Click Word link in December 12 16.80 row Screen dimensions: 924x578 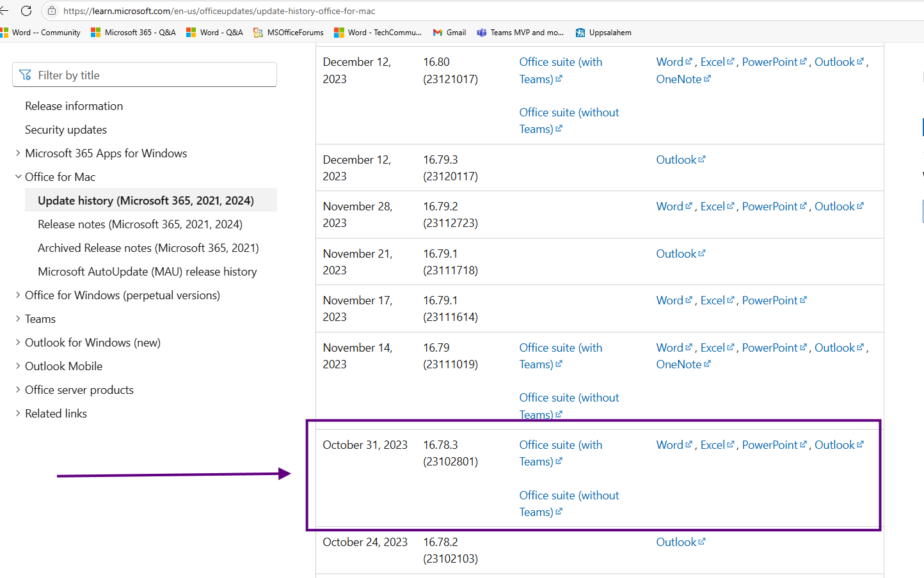pos(674,62)
